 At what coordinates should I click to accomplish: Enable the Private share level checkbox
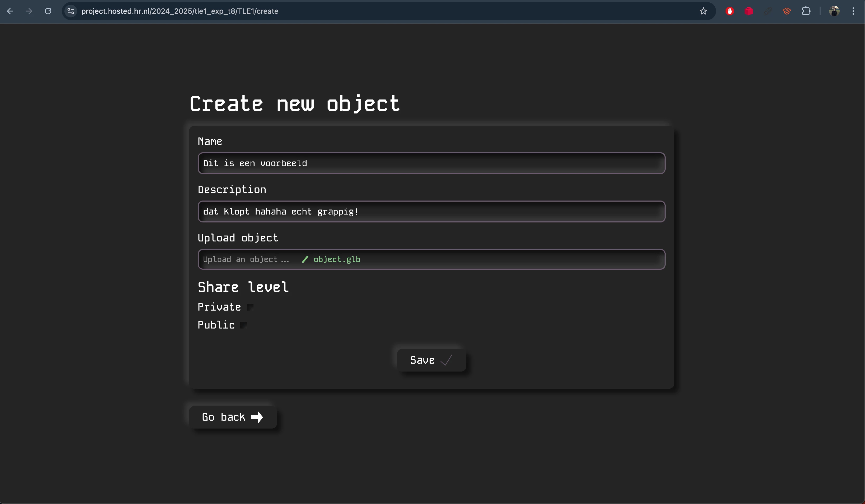[x=250, y=307]
